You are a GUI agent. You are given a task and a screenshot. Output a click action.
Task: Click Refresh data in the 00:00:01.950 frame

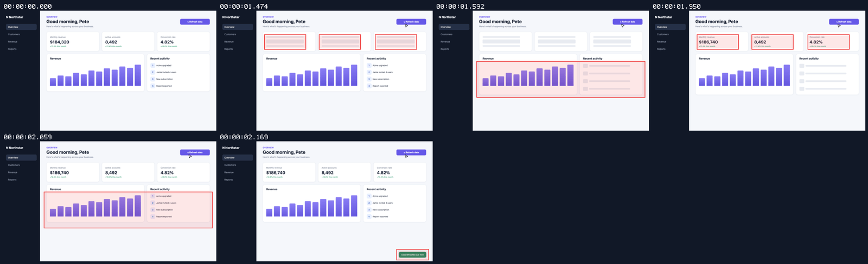(x=844, y=22)
